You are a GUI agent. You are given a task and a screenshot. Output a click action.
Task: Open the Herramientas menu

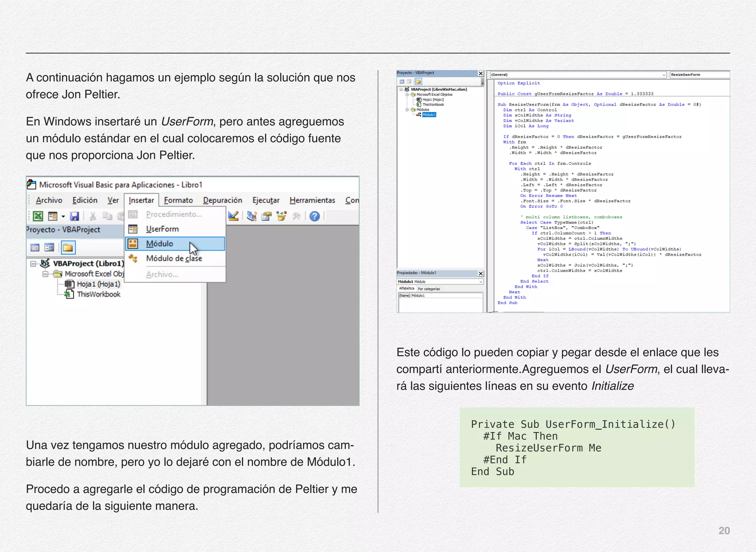pyautogui.click(x=312, y=200)
